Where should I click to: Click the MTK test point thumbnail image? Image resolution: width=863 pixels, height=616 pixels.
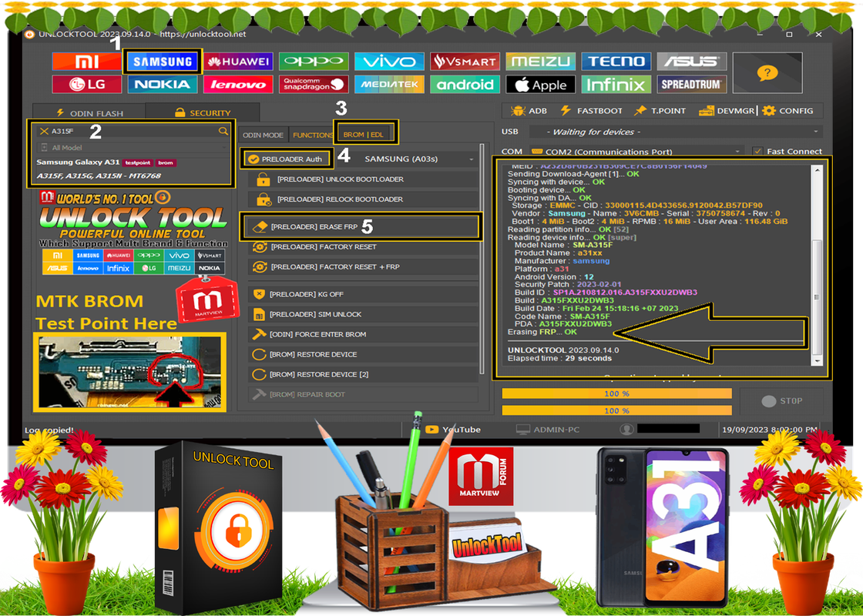click(130, 373)
